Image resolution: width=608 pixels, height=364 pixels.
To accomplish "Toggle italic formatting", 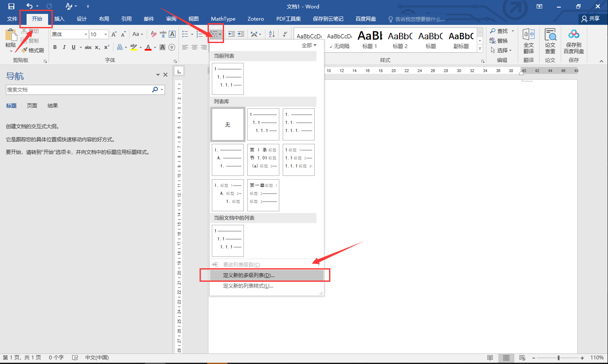I will [x=64, y=47].
